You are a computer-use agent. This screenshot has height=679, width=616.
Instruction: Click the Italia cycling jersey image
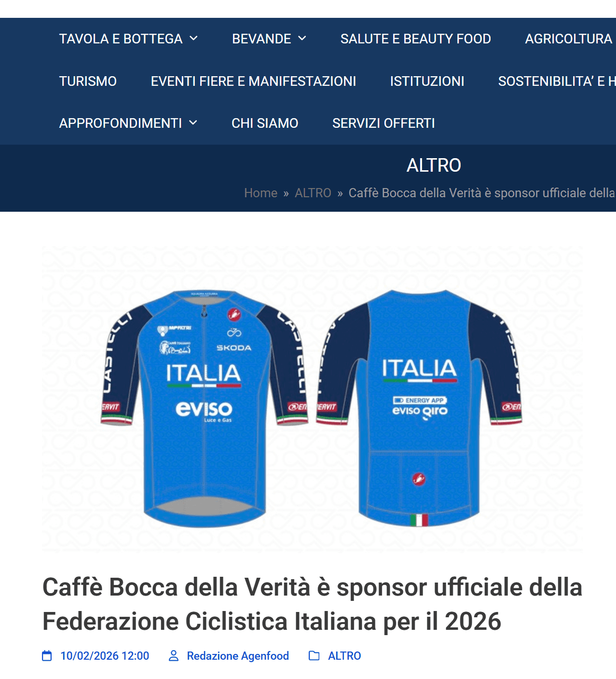[312, 399]
